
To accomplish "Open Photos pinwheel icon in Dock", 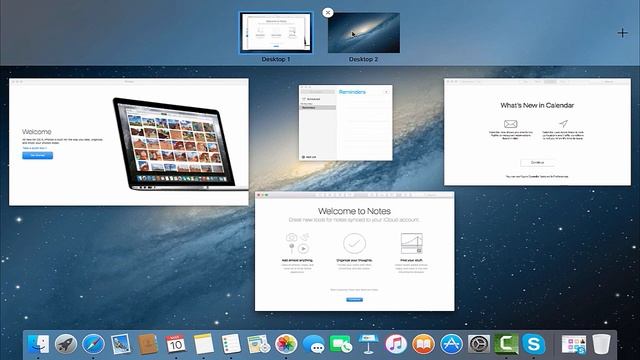I will pyautogui.click(x=286, y=344).
